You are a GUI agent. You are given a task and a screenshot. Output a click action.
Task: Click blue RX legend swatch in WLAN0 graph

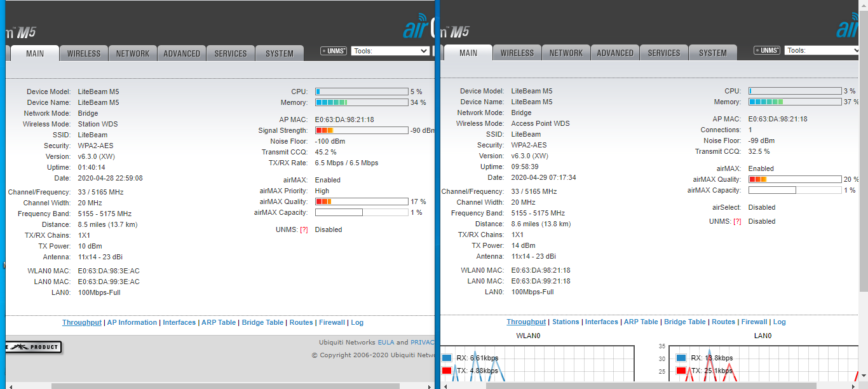(x=447, y=358)
